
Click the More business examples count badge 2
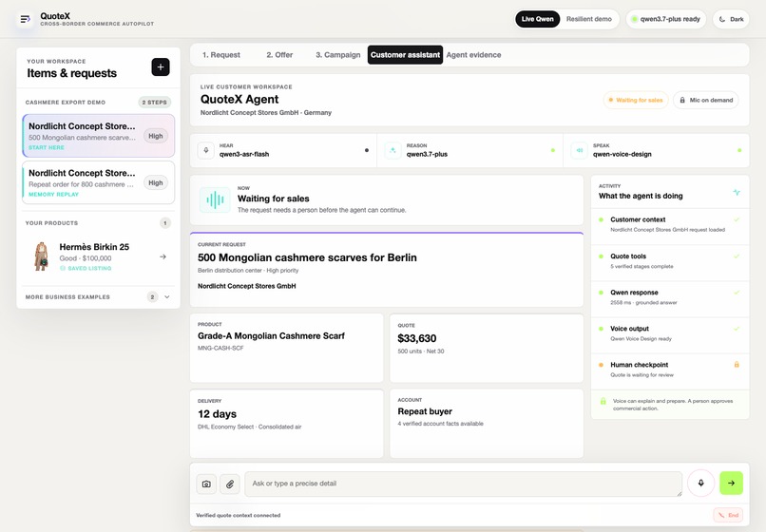152,297
